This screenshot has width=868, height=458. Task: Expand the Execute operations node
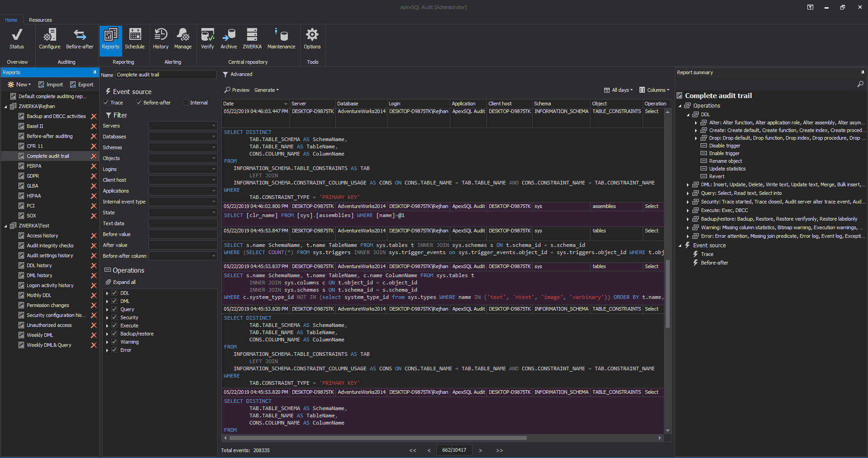[107, 326]
